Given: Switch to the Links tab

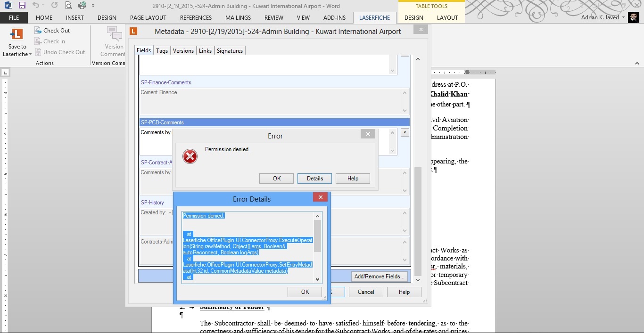Looking at the screenshot, I should pos(205,50).
